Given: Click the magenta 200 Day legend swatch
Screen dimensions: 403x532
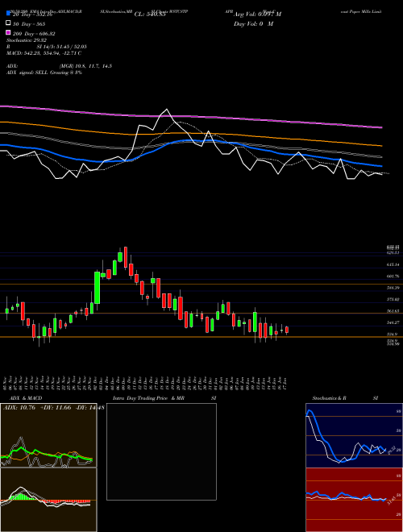Looking at the screenshot, I should 9,33.
